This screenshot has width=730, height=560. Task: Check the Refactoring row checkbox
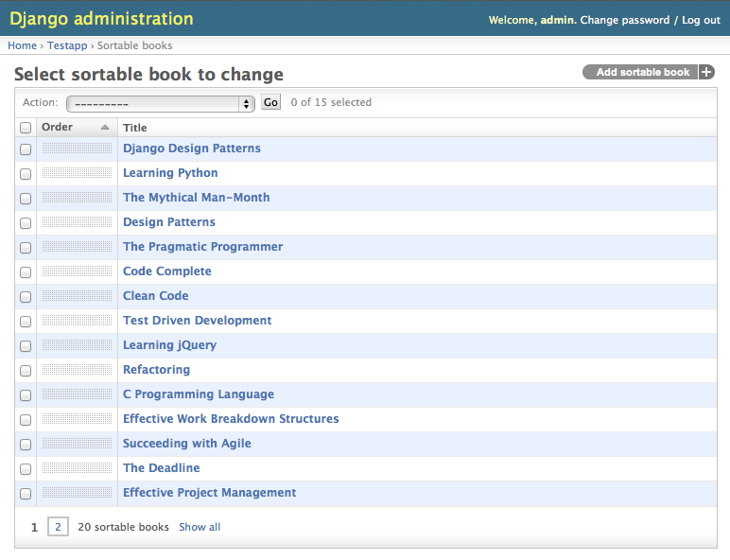(26, 371)
